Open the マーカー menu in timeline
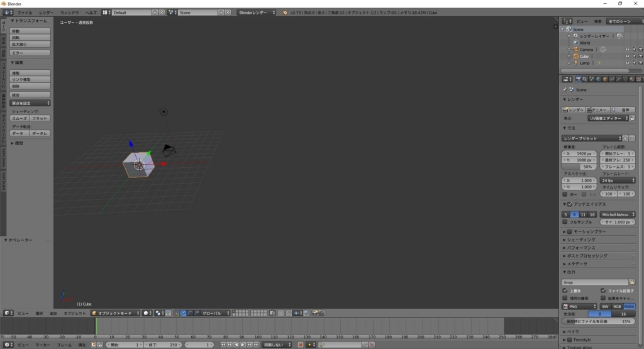 (x=43, y=345)
